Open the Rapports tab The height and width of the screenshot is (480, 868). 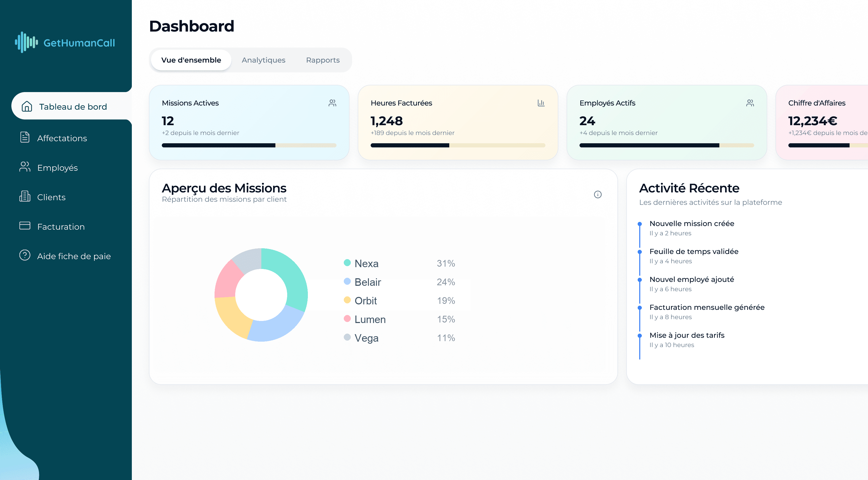323,60
